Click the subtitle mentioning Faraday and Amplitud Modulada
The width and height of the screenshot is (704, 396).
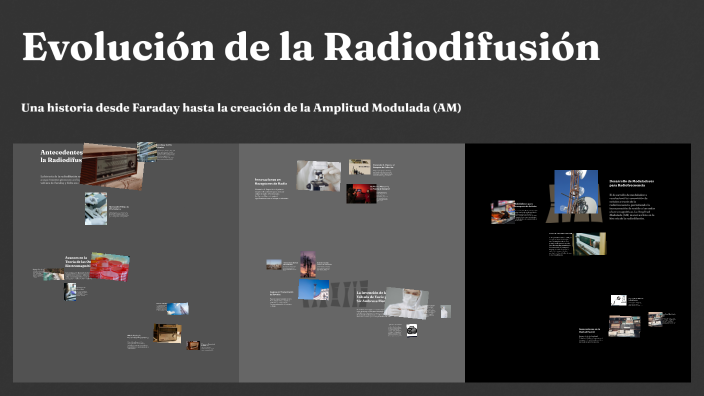pos(241,108)
